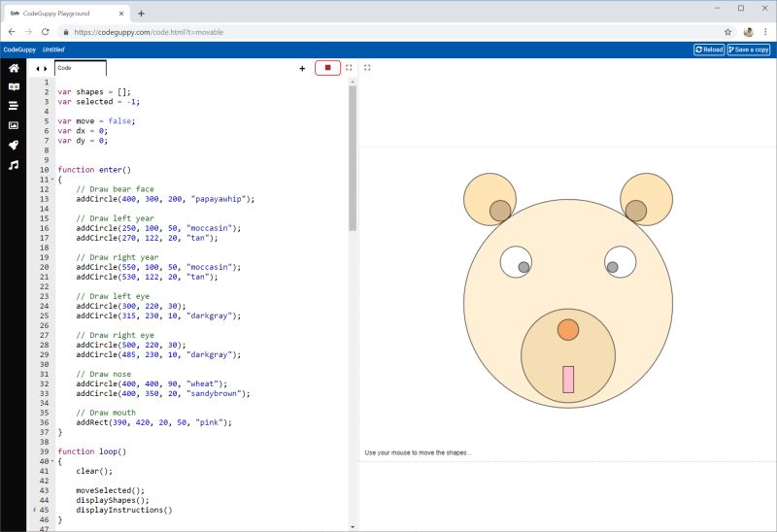777x532 pixels.
Task: Click the code editor vertical scrollbar thumb
Action: pyautogui.click(x=353, y=158)
